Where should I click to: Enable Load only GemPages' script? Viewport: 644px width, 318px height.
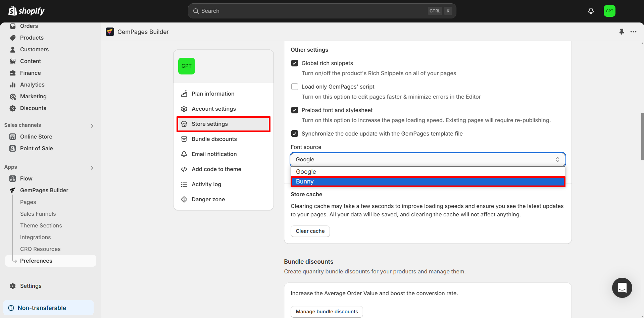(295, 87)
